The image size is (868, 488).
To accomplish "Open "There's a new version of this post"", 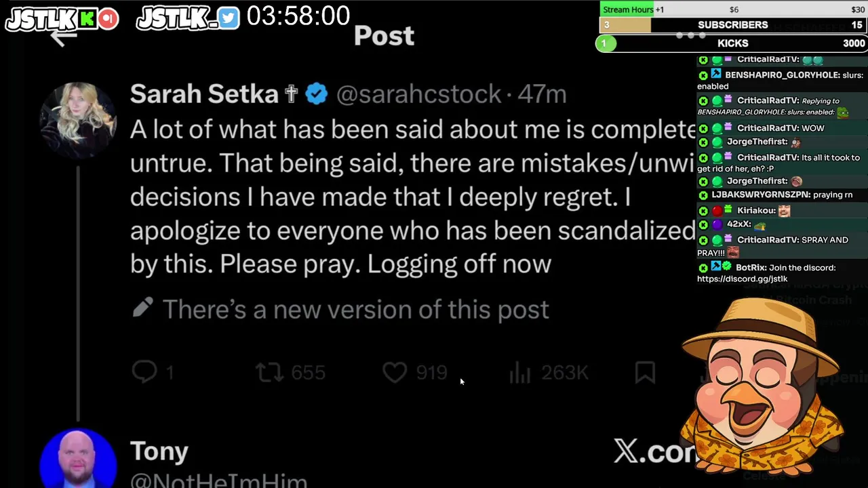I will tap(355, 310).
